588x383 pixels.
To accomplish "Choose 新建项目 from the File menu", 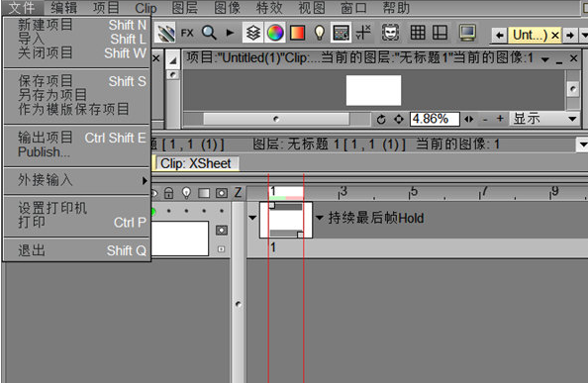I will click(x=77, y=25).
